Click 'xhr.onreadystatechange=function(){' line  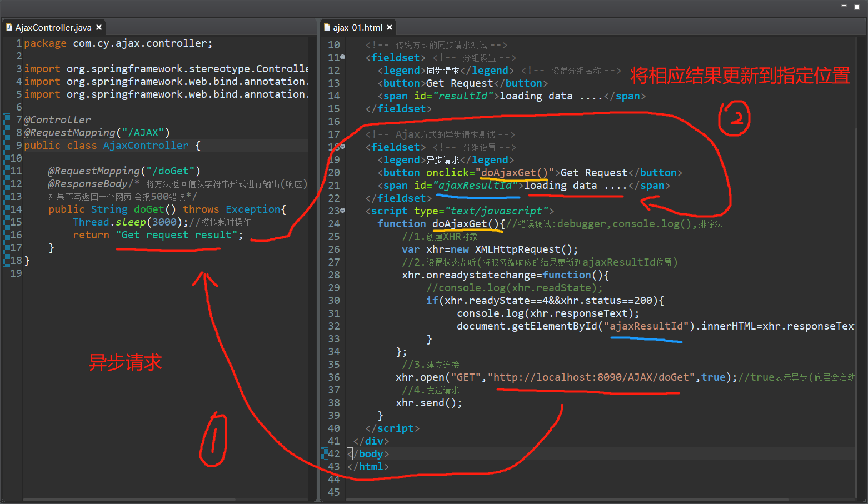[x=506, y=275]
